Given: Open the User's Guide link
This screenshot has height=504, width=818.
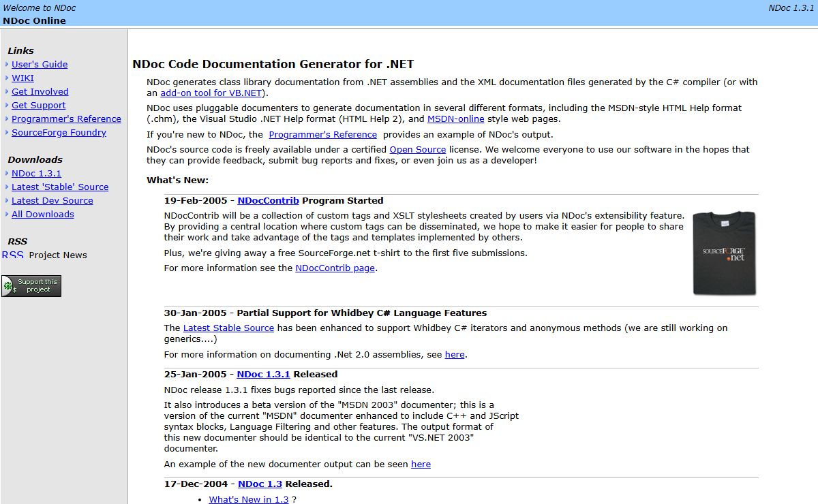Looking at the screenshot, I should [40, 64].
